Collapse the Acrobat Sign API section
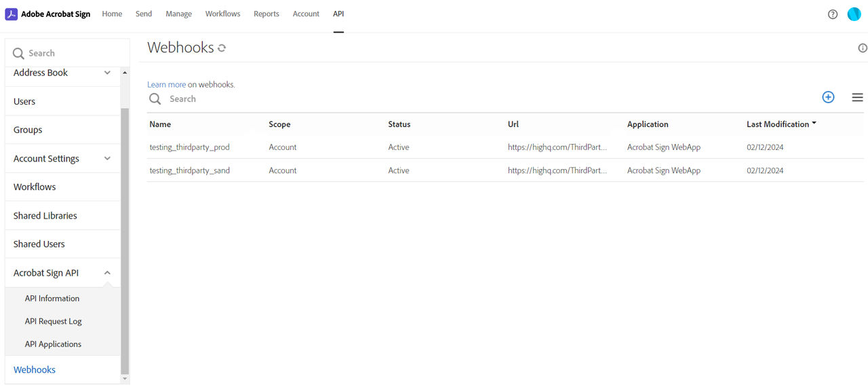 click(x=107, y=273)
